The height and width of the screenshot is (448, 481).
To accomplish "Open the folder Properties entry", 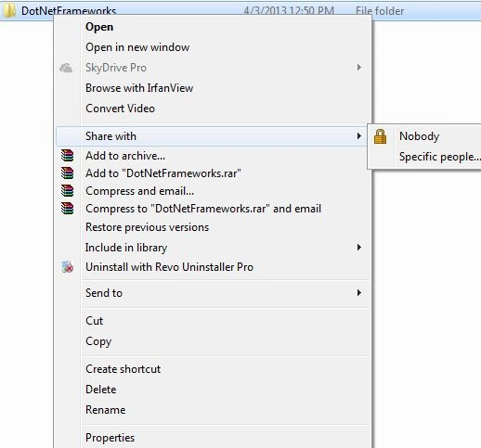I will tap(110, 438).
